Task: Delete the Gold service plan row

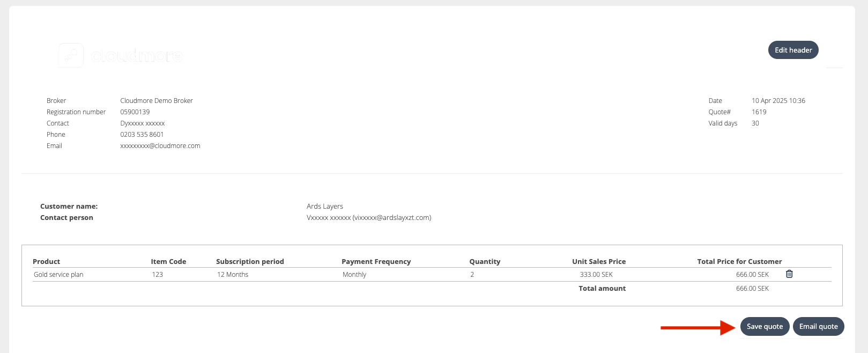Action: (x=789, y=274)
